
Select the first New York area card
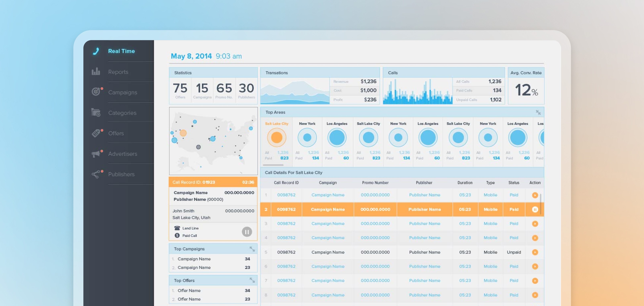pos(307,141)
